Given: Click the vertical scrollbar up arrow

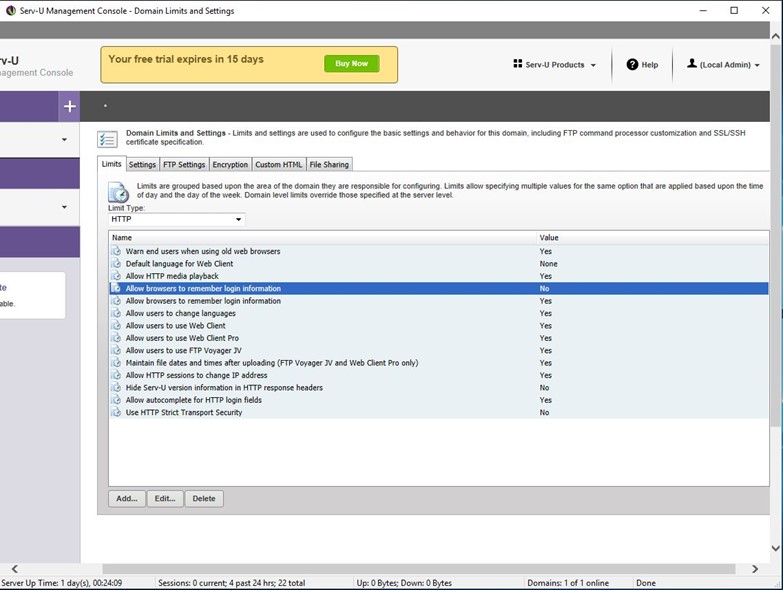Looking at the screenshot, I should (x=776, y=36).
